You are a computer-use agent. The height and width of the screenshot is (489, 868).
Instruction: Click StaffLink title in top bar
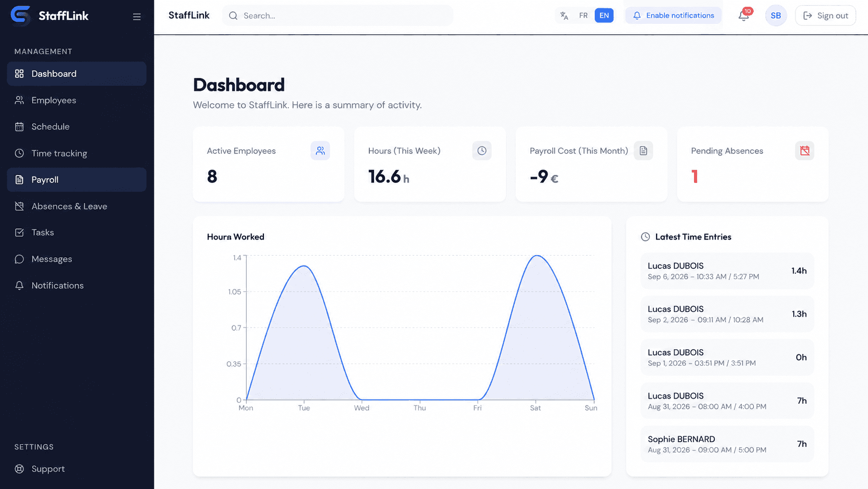pyautogui.click(x=189, y=16)
